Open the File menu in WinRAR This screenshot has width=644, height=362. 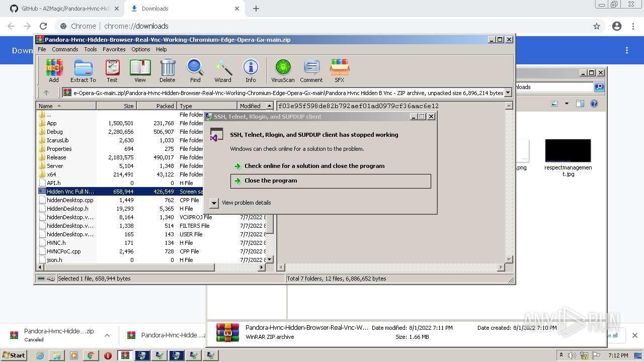[x=42, y=49]
